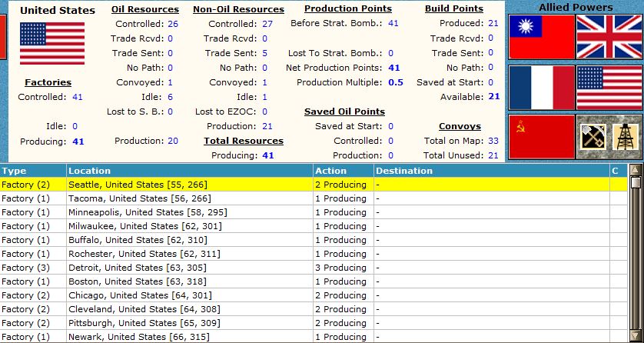The height and width of the screenshot is (343, 644).
Task: Click the Factories Producing value 41
Action: pyautogui.click(x=78, y=142)
